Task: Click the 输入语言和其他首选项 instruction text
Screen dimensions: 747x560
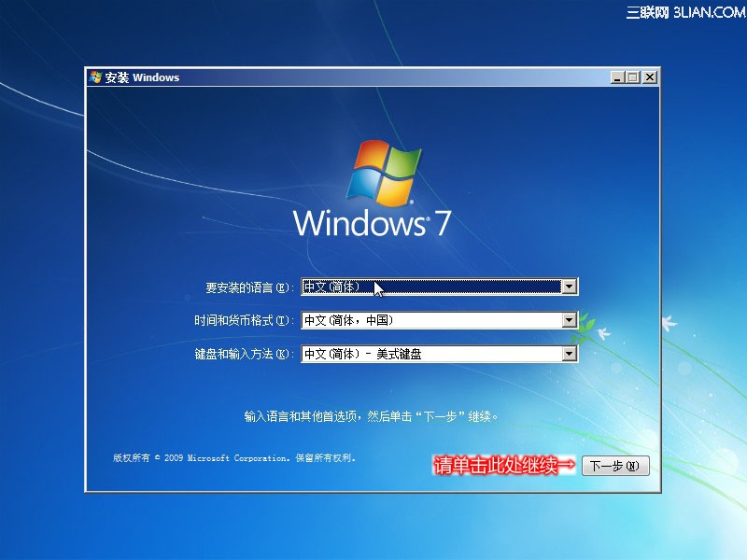Action: 371,416
